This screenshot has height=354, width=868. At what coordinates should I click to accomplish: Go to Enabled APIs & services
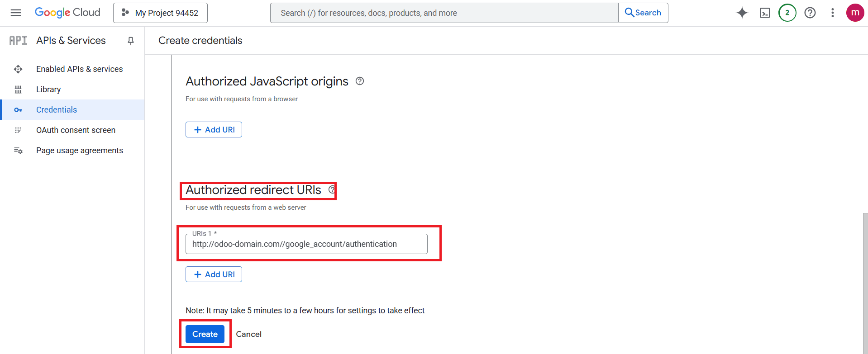click(79, 69)
